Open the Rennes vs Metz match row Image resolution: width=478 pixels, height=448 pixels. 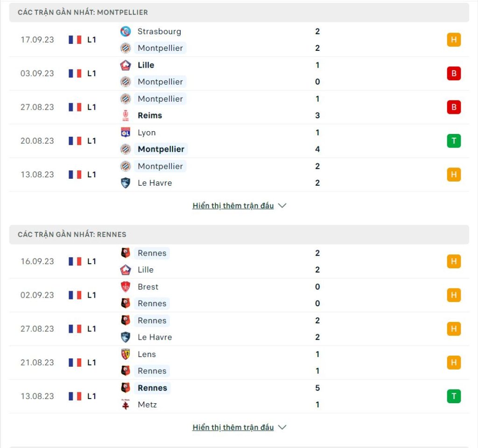(239, 396)
